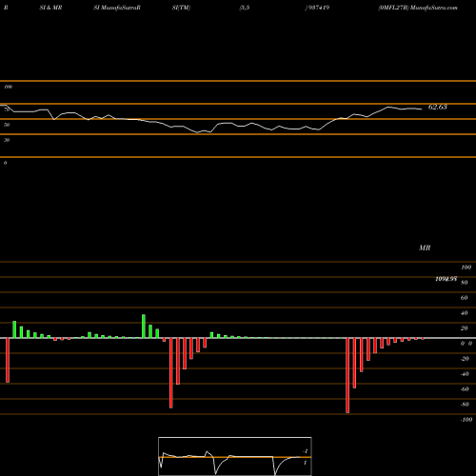476x476 pixels.
Task: Click the -20 label on MR axis
Action: (x=465, y=359)
